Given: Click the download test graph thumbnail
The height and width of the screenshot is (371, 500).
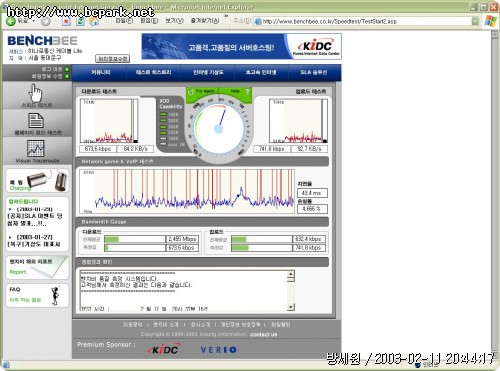Looking at the screenshot, I should pos(106,121).
